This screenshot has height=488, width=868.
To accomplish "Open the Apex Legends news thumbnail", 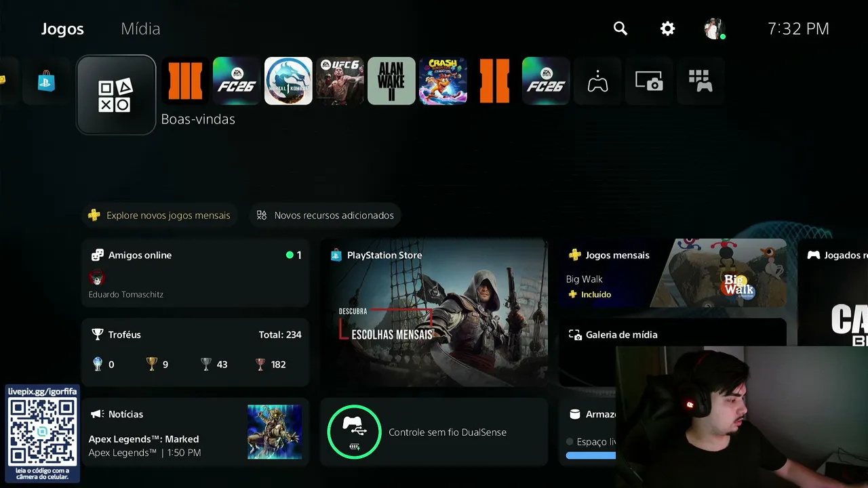I will pos(275,432).
